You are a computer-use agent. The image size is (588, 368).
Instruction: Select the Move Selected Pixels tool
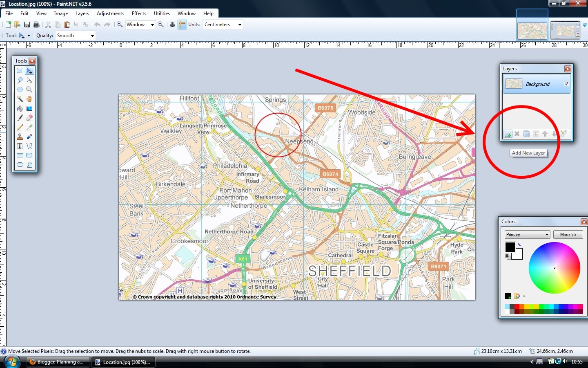tap(29, 71)
